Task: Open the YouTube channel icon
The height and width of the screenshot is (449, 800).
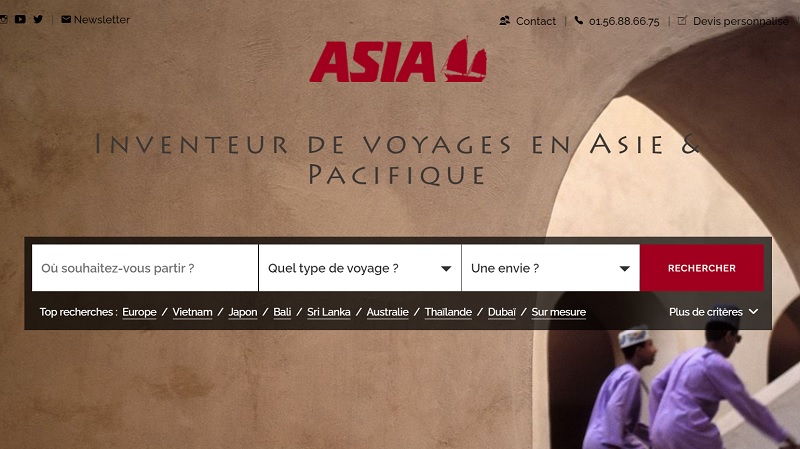Action: pyautogui.click(x=20, y=19)
